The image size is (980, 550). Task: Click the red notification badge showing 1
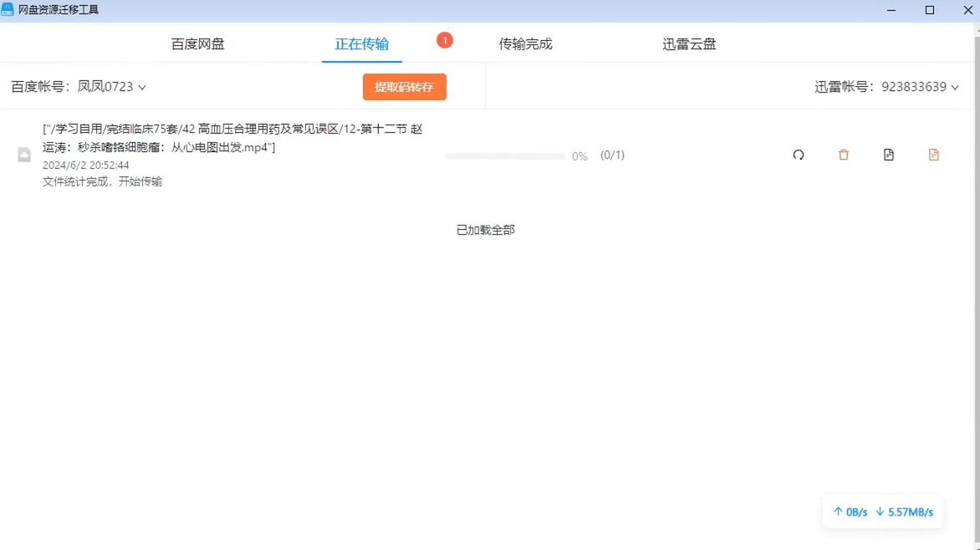click(445, 39)
